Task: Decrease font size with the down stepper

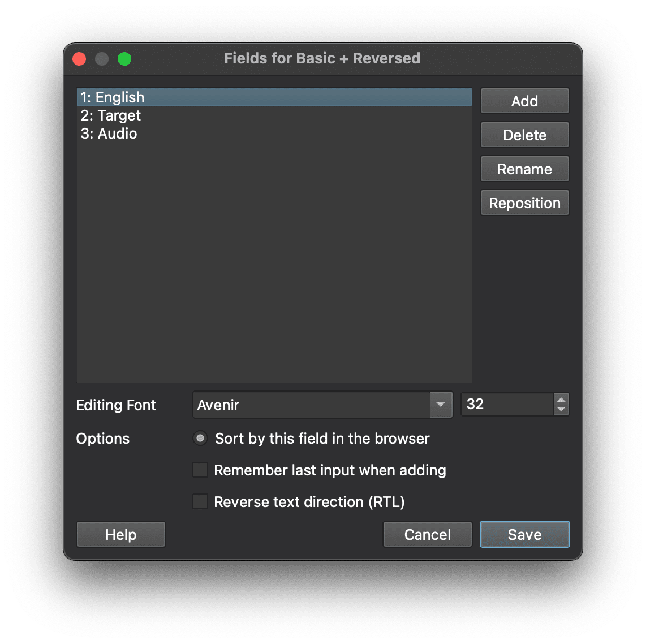Action: point(561,409)
